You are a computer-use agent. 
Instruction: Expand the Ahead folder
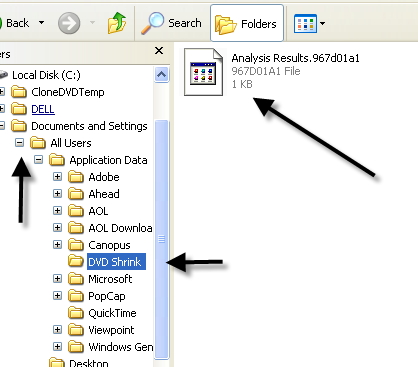coord(58,194)
